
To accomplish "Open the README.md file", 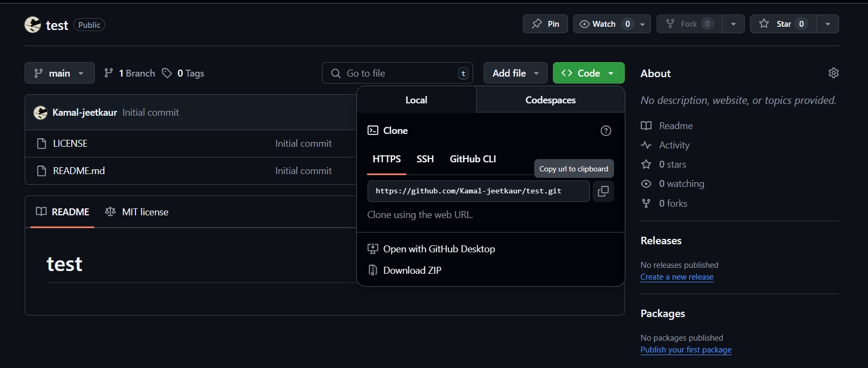I will click(x=79, y=171).
